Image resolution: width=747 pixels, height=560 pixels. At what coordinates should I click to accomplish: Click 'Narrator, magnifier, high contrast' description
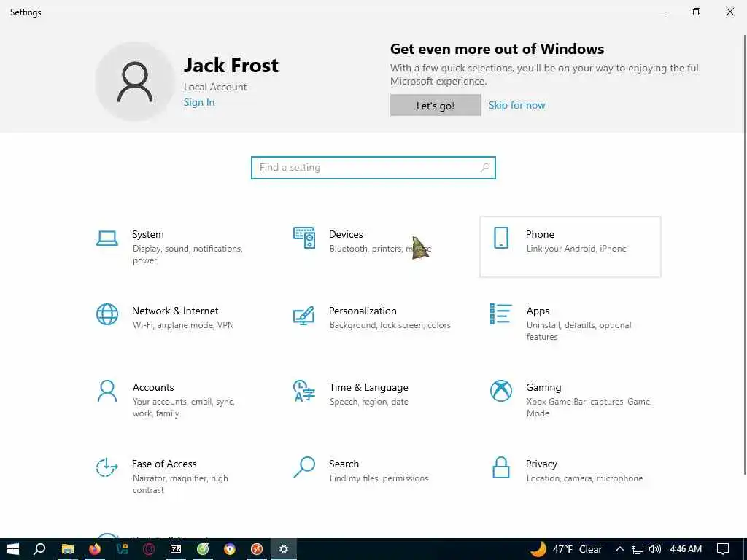(x=180, y=484)
